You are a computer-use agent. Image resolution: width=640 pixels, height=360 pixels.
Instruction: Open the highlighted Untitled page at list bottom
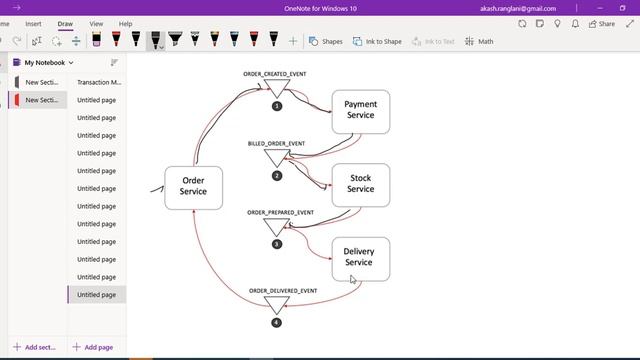point(97,294)
